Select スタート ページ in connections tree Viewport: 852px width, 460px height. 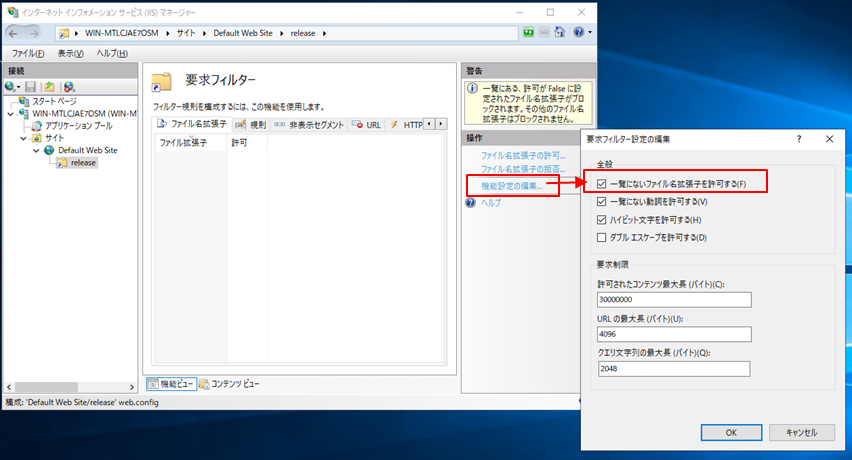point(54,102)
